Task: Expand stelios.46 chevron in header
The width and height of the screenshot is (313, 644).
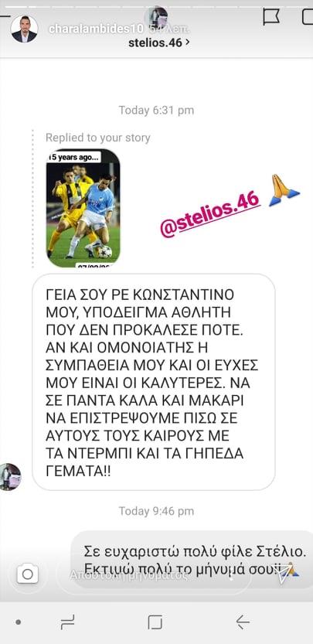Action: click(188, 42)
